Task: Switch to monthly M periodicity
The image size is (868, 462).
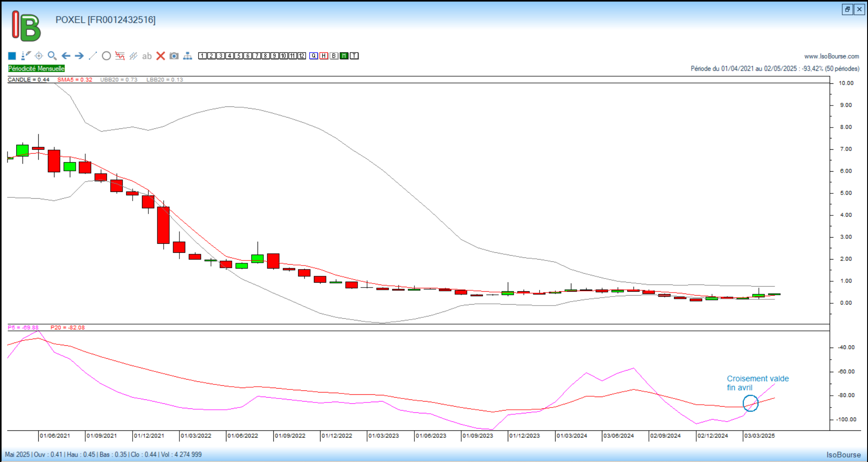Action: pyautogui.click(x=344, y=56)
